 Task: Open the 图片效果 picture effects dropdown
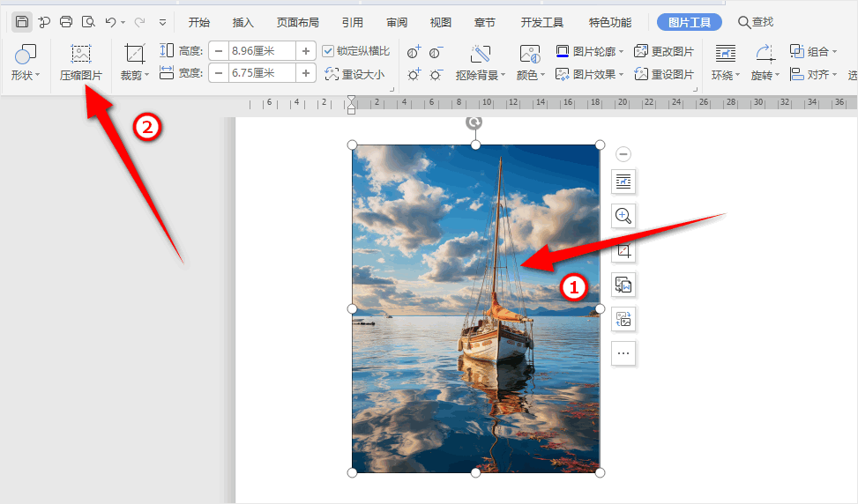[589, 74]
